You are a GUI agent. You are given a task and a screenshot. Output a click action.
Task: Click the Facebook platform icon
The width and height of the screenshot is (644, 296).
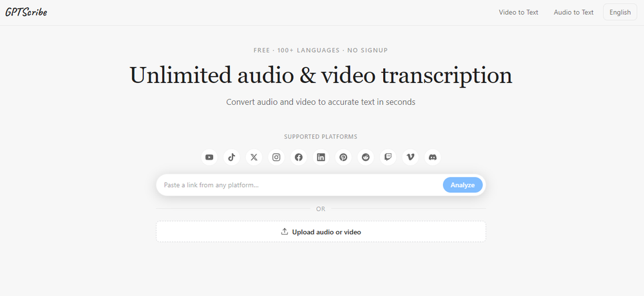pyautogui.click(x=299, y=157)
